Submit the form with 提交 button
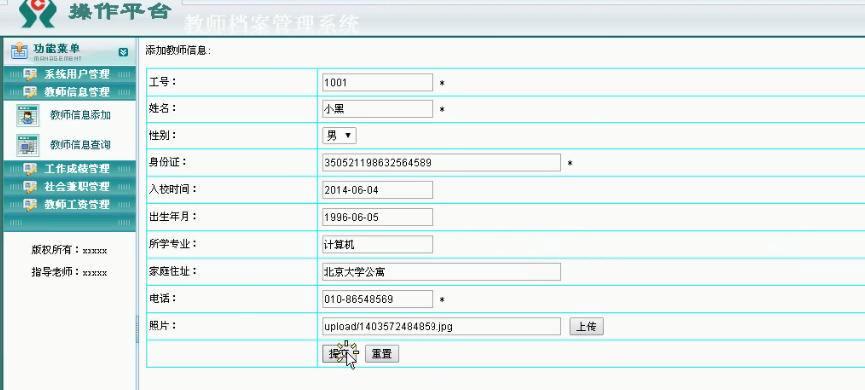This screenshot has height=390, width=865. click(340, 354)
